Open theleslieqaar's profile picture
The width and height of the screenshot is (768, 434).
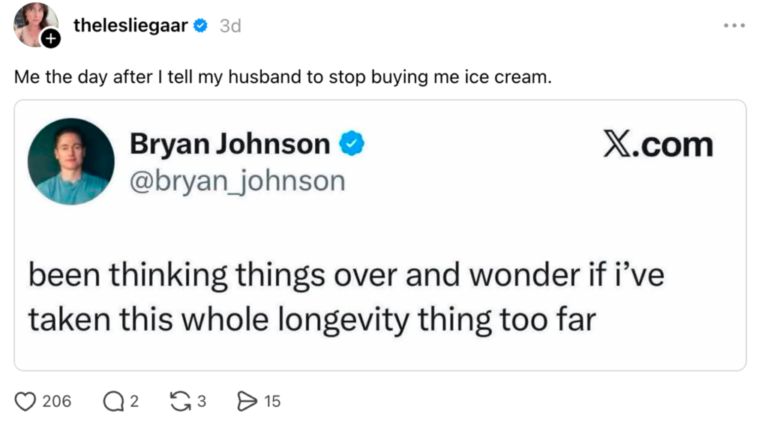[34, 24]
